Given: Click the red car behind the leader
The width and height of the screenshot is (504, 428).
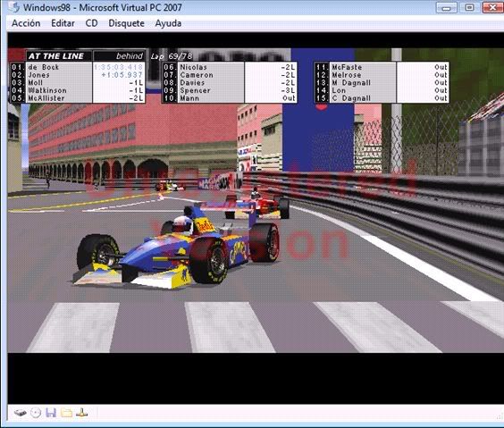Looking at the screenshot, I should pos(257,204).
